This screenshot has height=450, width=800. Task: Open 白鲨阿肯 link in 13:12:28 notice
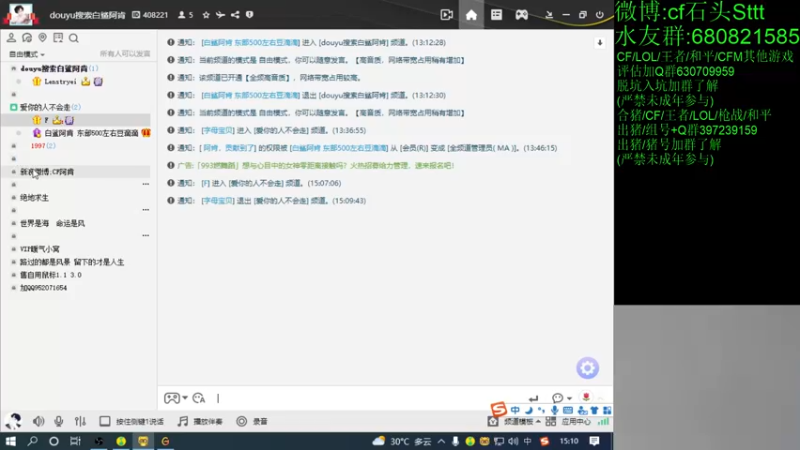[x=251, y=43]
